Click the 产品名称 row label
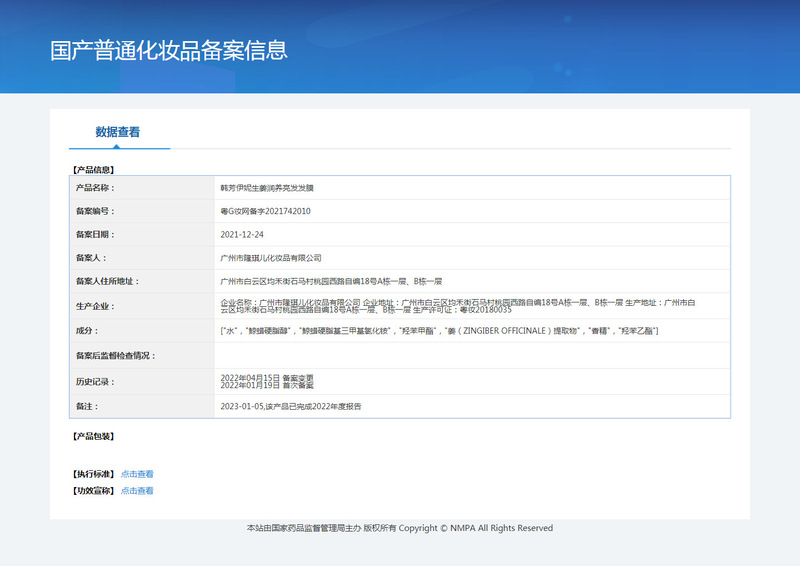 (95, 188)
